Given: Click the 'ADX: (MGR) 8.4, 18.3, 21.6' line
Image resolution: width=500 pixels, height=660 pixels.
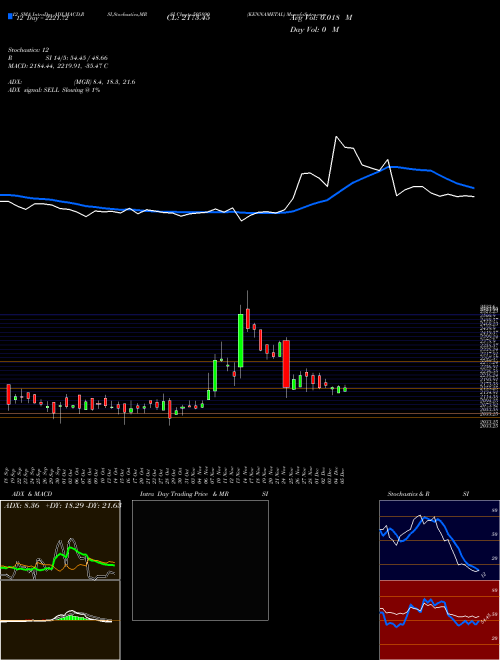Looking at the screenshot, I should 72,82.
